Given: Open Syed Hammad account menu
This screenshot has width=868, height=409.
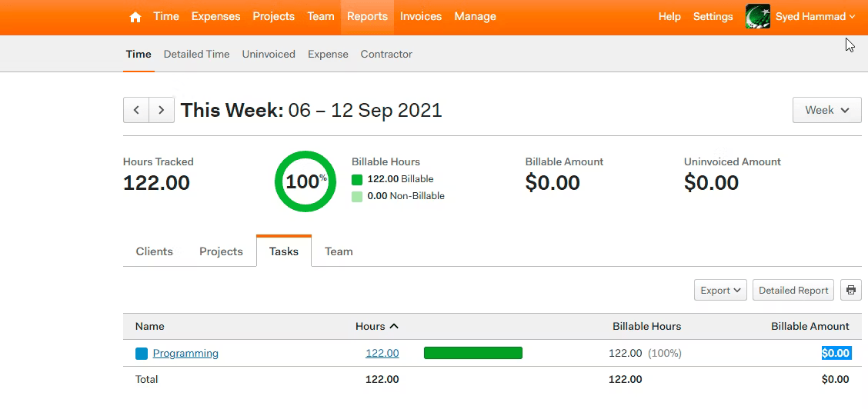Looking at the screenshot, I should point(816,17).
